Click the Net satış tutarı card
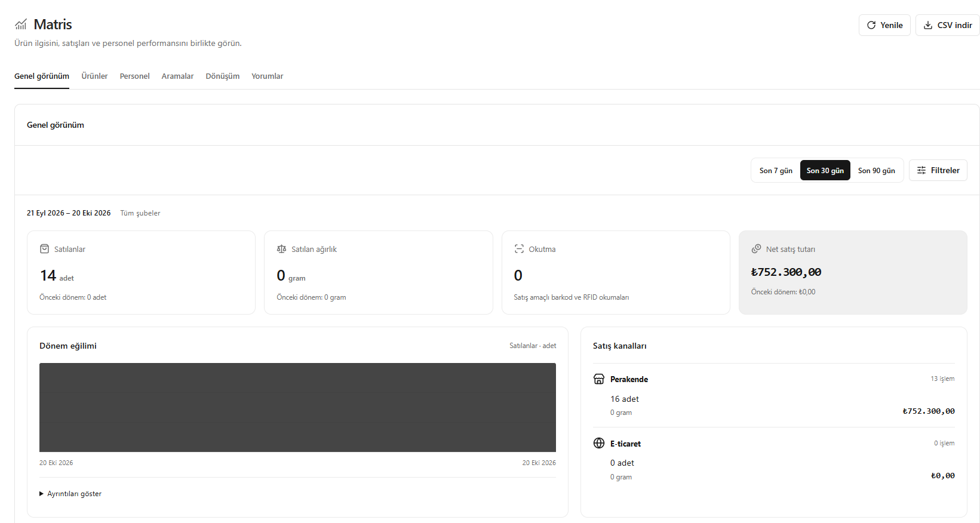This screenshot has width=980, height=523. (853, 272)
